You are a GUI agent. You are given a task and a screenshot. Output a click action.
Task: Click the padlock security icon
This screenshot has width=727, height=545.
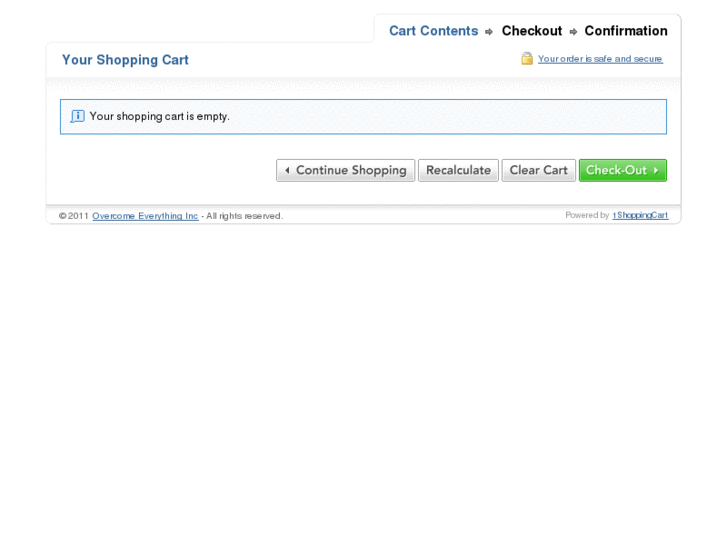[527, 59]
